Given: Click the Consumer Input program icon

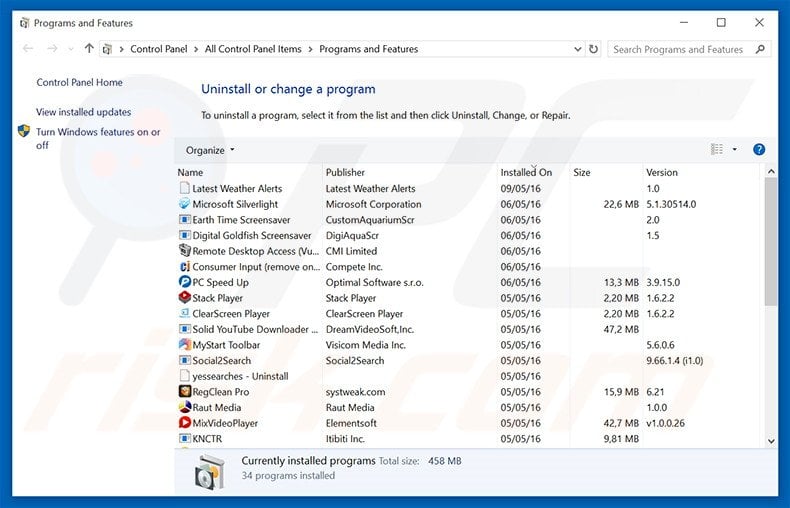Looking at the screenshot, I should [184, 266].
